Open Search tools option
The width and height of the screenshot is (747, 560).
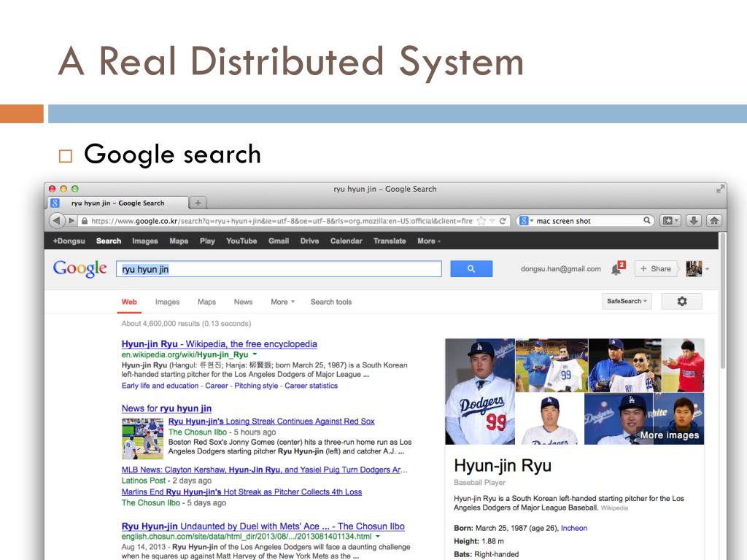click(331, 302)
